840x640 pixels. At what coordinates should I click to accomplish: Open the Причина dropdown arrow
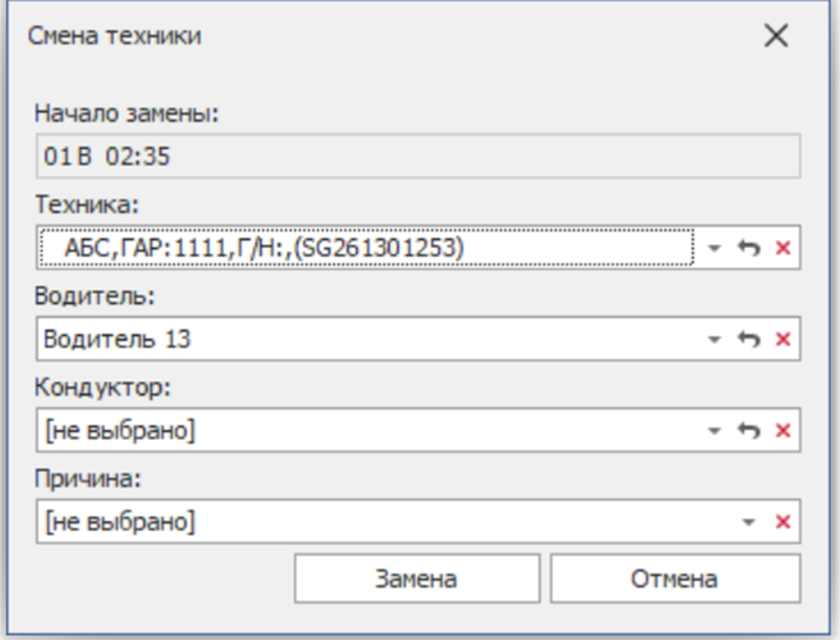click(749, 522)
